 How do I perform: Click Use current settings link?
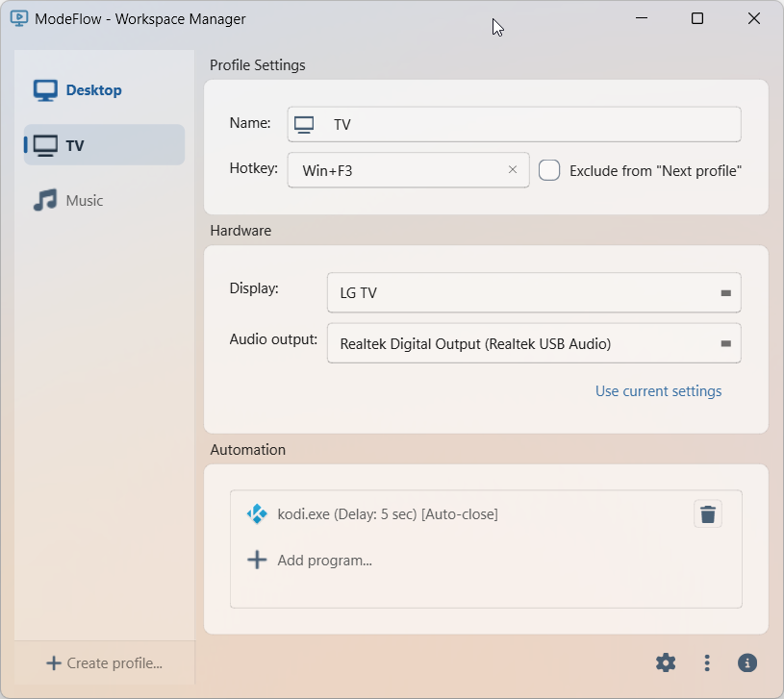coord(658,391)
